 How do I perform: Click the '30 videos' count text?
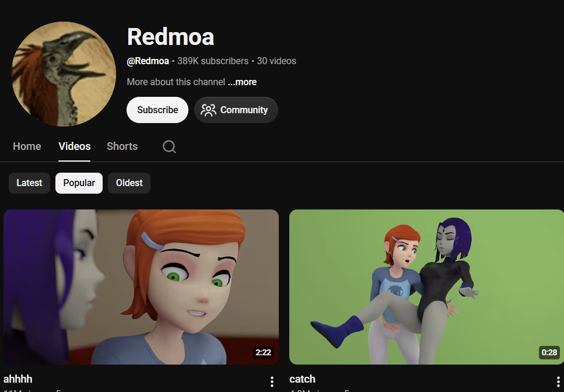click(x=276, y=61)
